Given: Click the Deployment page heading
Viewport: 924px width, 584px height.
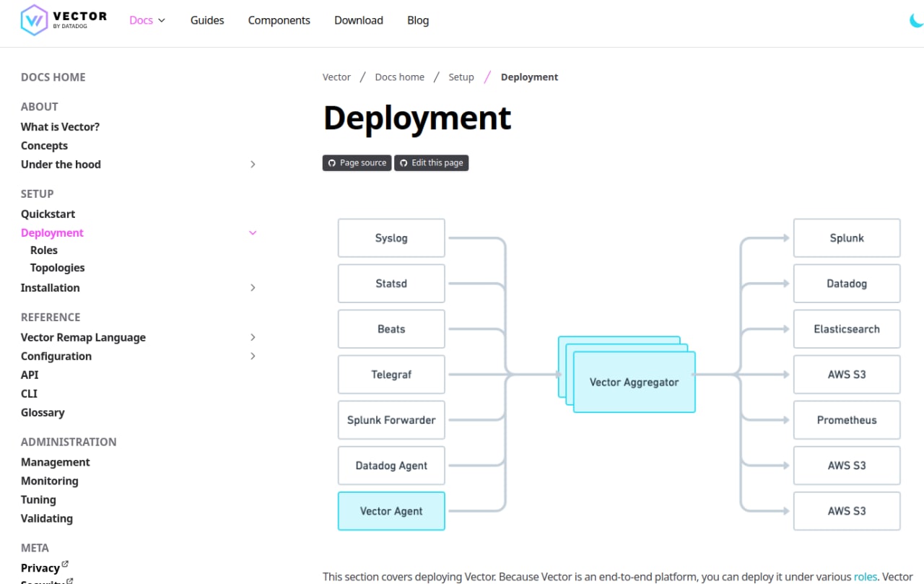Looking at the screenshot, I should click(417, 118).
